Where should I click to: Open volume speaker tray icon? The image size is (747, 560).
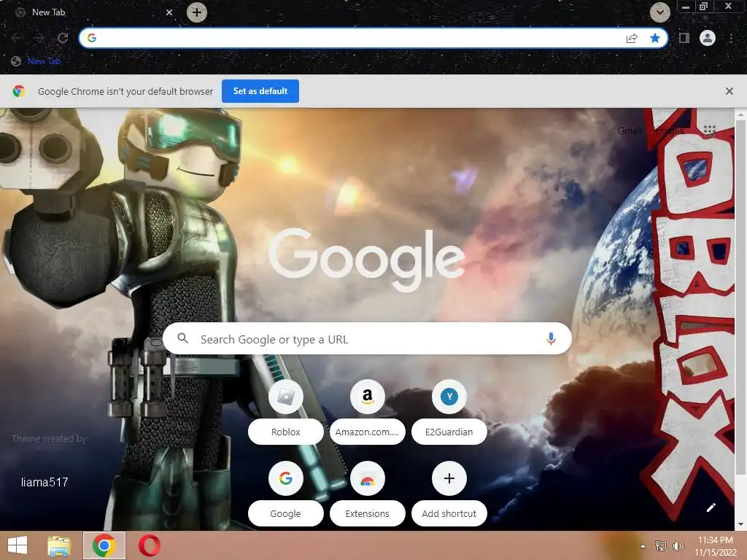pos(678,546)
